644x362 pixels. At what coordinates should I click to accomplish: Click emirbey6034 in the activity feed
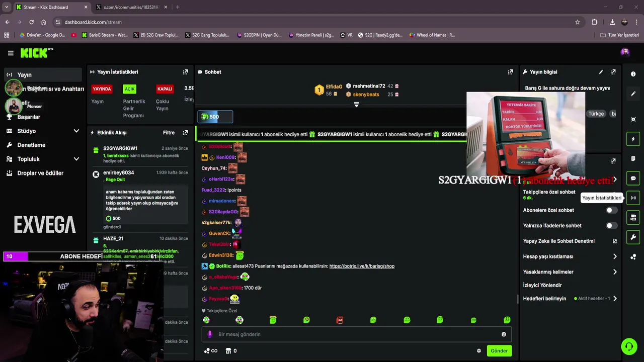click(118, 172)
